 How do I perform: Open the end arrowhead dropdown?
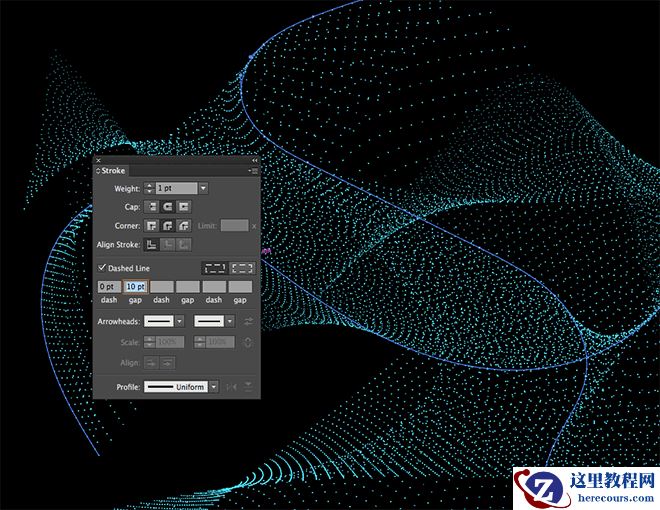[230, 321]
